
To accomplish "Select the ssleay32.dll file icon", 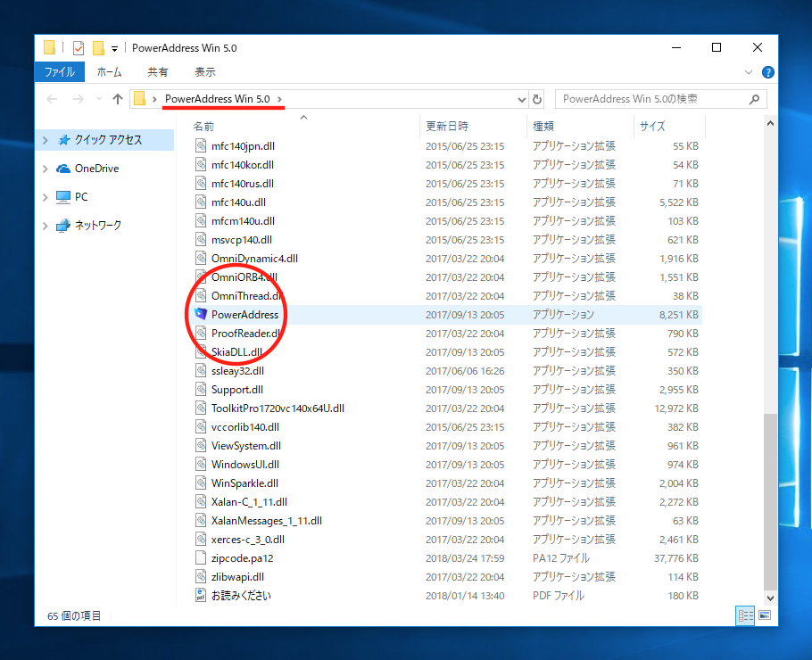I will point(201,371).
